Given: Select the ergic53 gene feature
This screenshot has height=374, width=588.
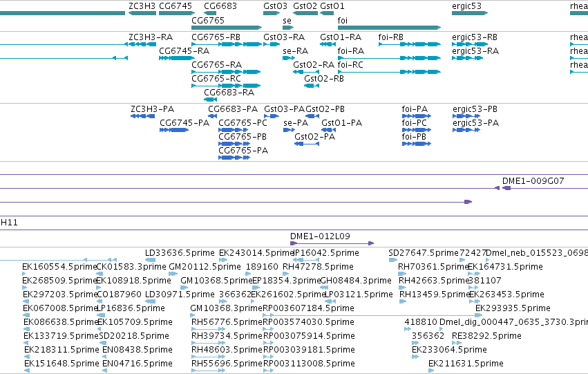Looking at the screenshot, I should (470, 13).
